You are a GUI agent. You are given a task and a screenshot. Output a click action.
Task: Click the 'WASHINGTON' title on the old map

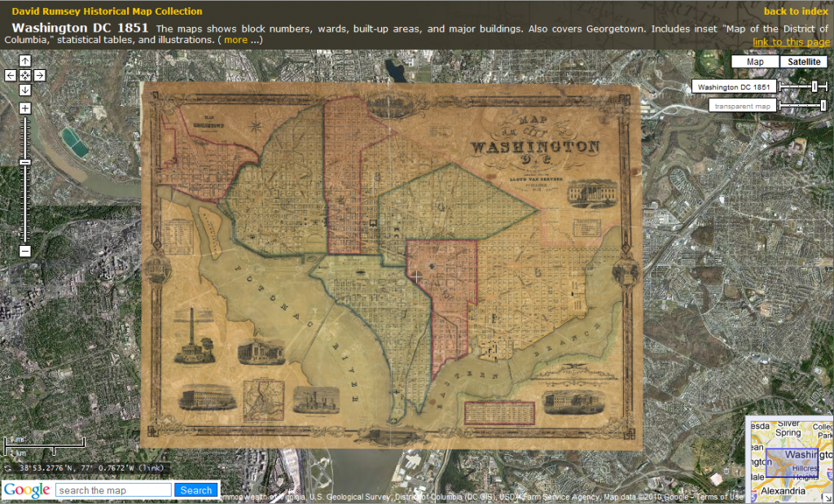[535, 147]
